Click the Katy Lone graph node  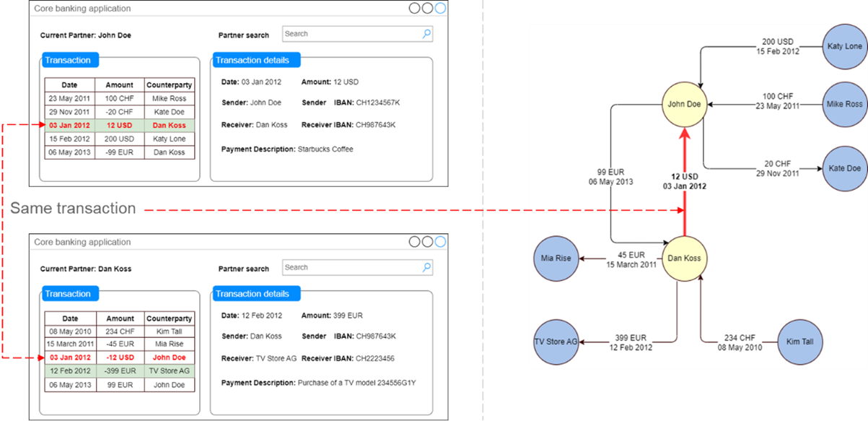[844, 46]
